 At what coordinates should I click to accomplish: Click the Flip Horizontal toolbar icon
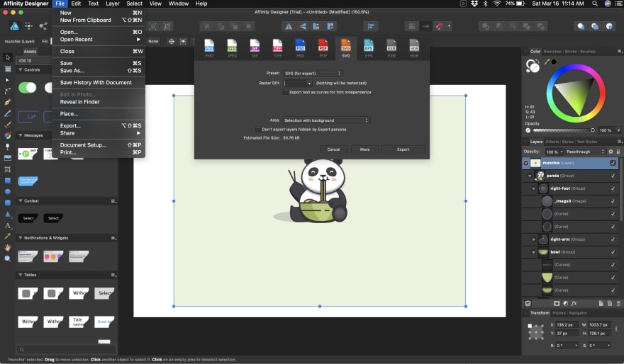(289, 26)
